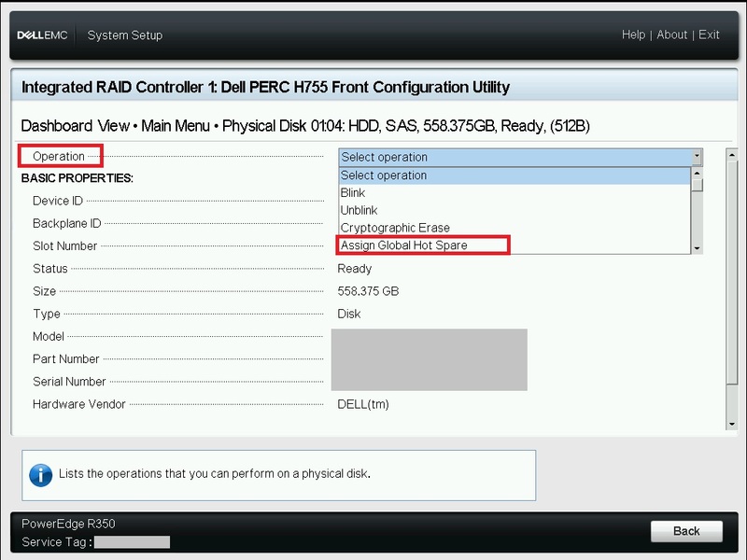The image size is (747, 560).
Task: Click the Hardware Vendor label
Action: (x=78, y=404)
